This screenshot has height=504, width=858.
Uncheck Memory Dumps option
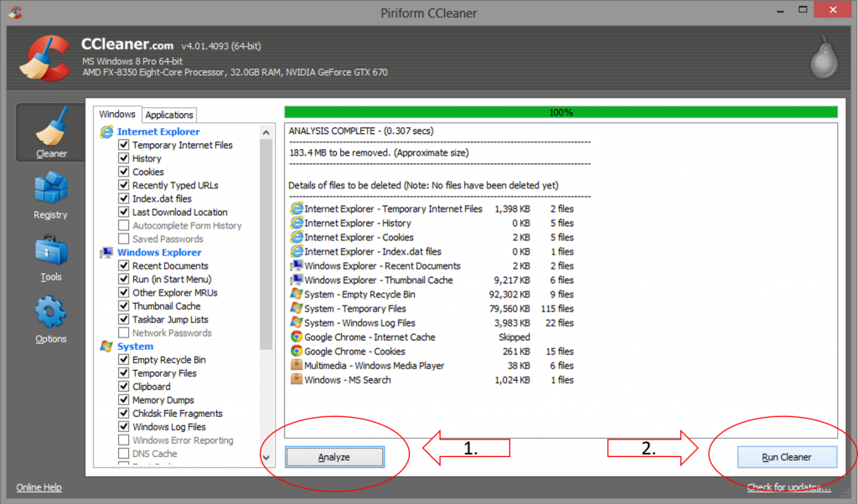(124, 400)
